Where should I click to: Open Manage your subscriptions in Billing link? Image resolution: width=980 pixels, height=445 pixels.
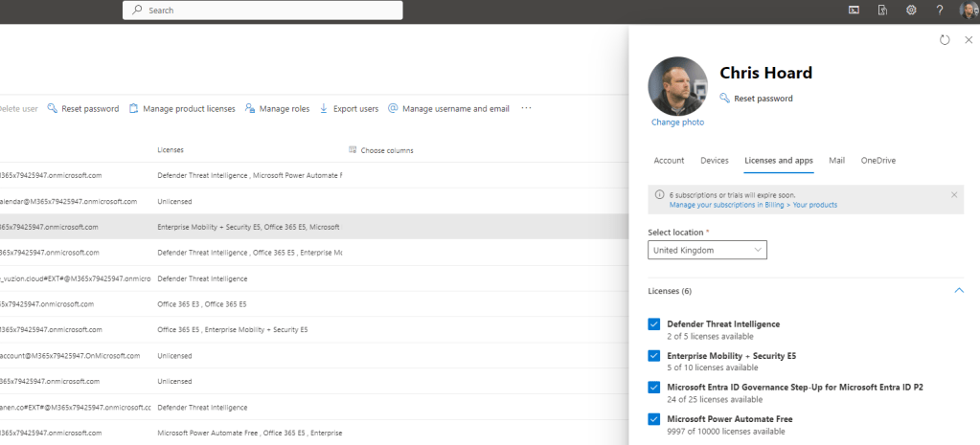[753, 205]
